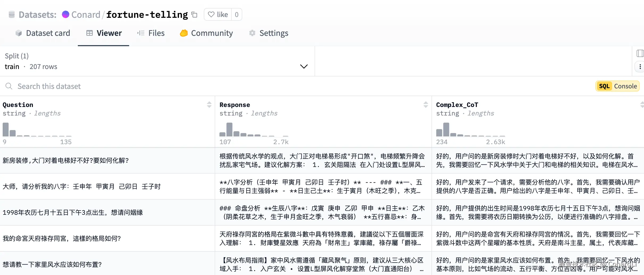Copy the dataset name via copy icon
Viewport: 644px width, 275px height.
click(x=194, y=15)
